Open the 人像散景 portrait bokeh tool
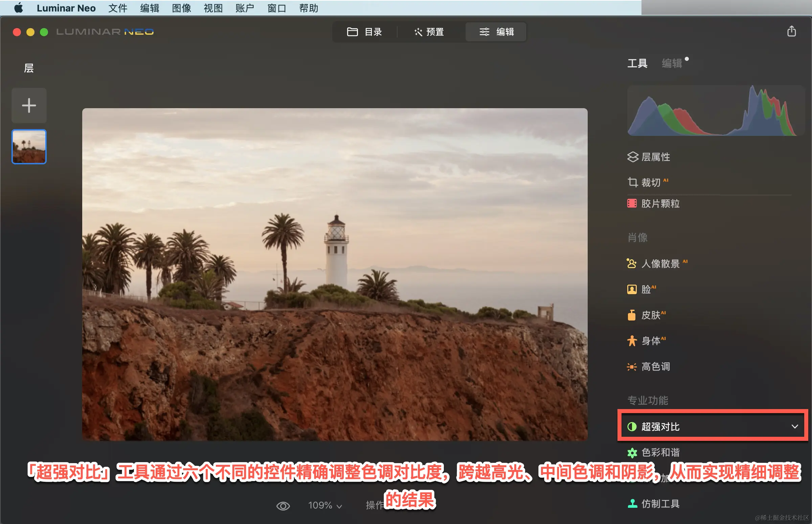This screenshot has height=524, width=812. click(x=660, y=263)
